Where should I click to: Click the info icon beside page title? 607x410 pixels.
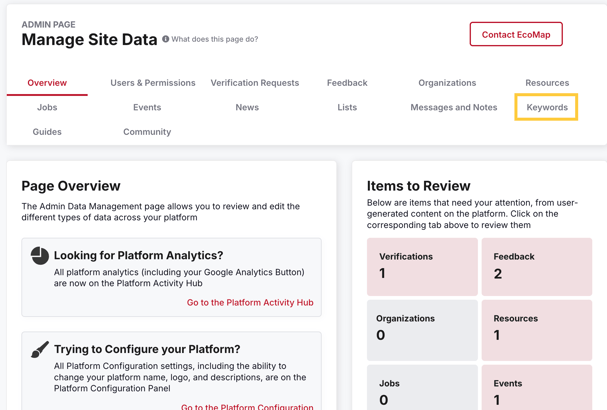tap(166, 40)
